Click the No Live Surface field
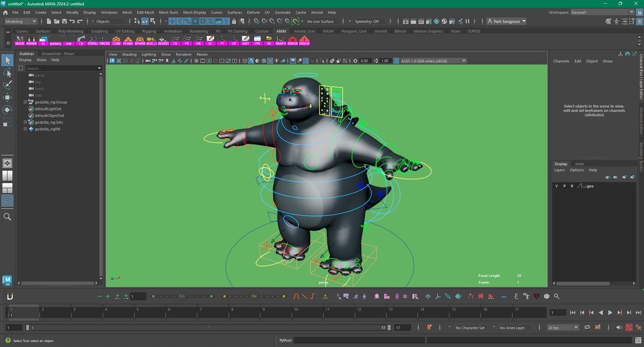Screen dimensions: 644x347 pyautogui.click(x=321, y=21)
